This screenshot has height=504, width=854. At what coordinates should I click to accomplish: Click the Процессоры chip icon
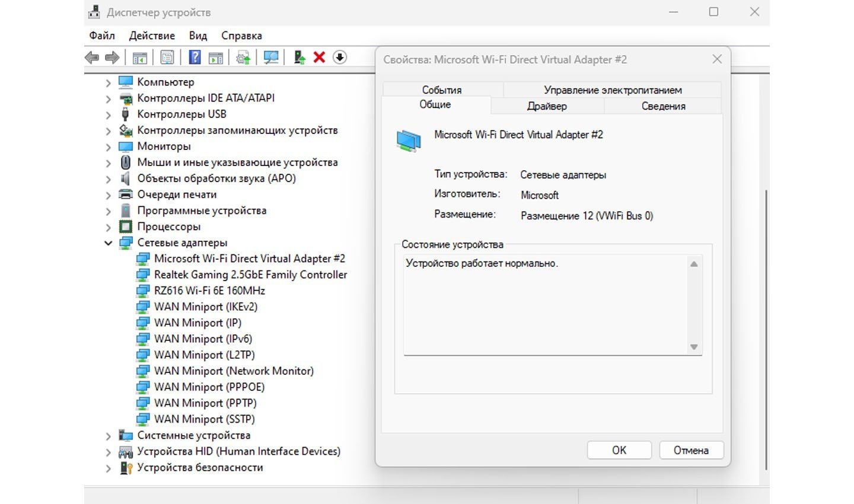[x=125, y=226]
